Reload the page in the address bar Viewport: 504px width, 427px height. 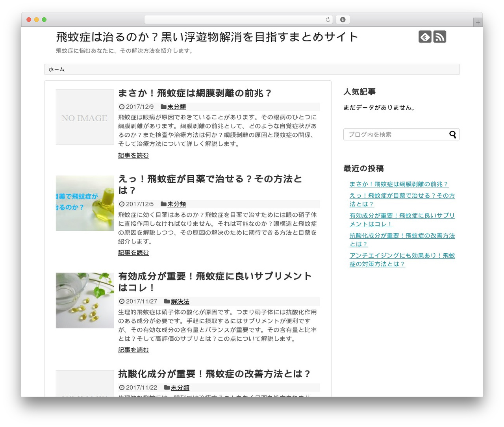pyautogui.click(x=328, y=20)
